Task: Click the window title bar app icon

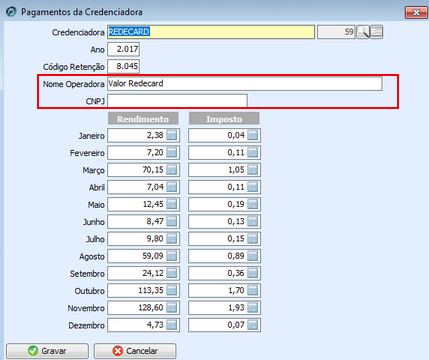Action: 11,12
